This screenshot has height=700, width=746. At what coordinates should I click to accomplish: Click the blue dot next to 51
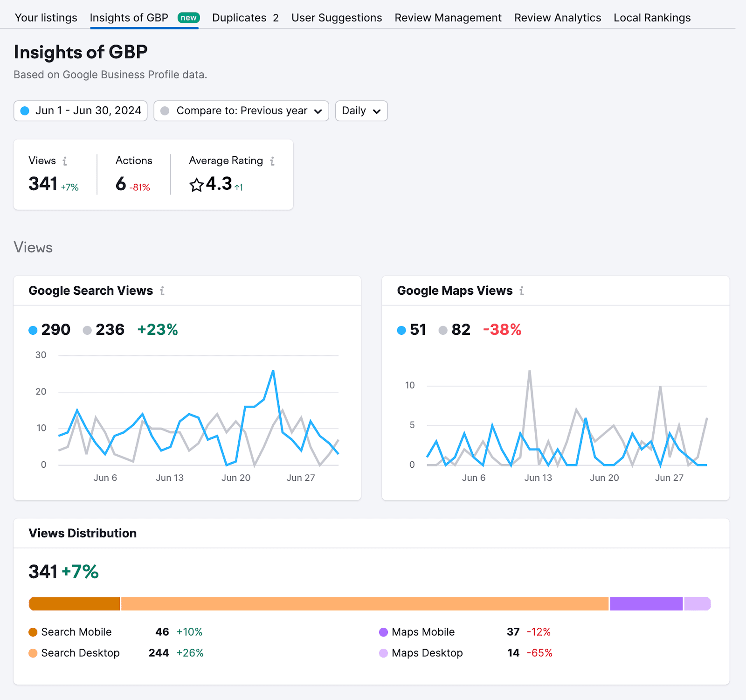coord(401,330)
